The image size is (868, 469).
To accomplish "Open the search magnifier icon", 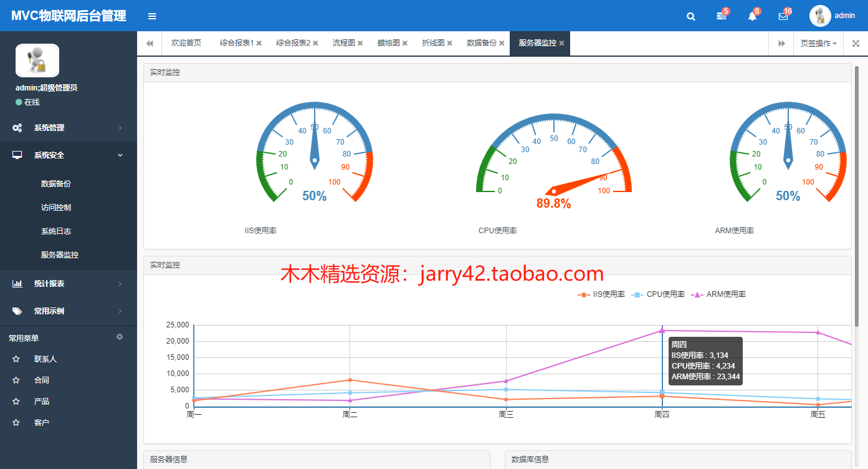I will [691, 16].
